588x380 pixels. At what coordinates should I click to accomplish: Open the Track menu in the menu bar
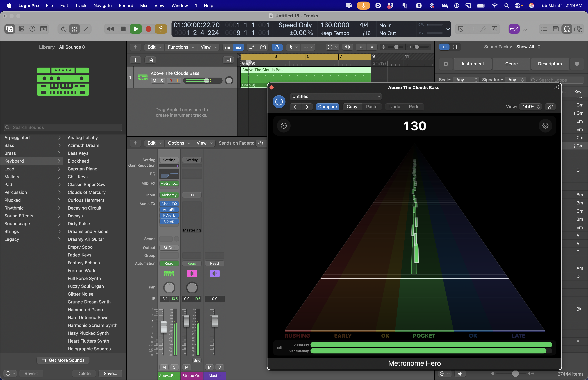81,5
